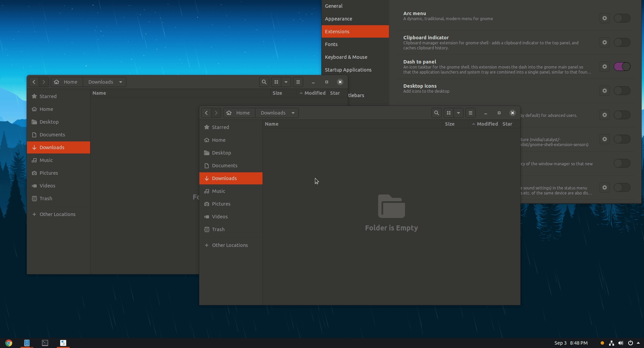Toggle extension switch in window manager row
Image resolution: width=644 pixels, height=348 pixels.
click(x=622, y=163)
